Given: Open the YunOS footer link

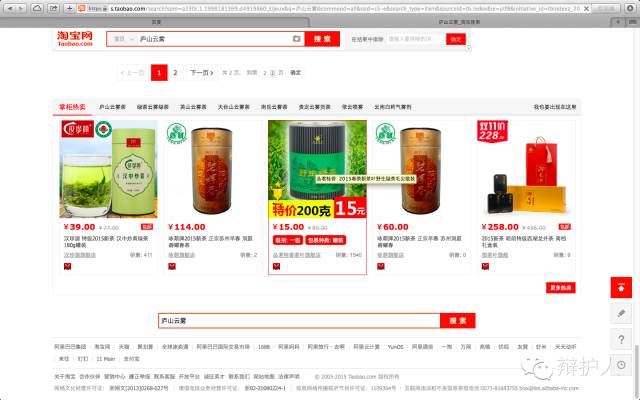Looking at the screenshot, I should (x=395, y=347).
